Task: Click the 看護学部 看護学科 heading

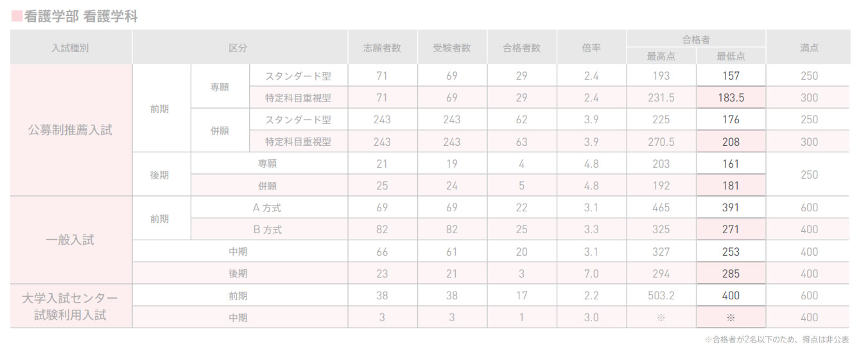Action: (80, 17)
